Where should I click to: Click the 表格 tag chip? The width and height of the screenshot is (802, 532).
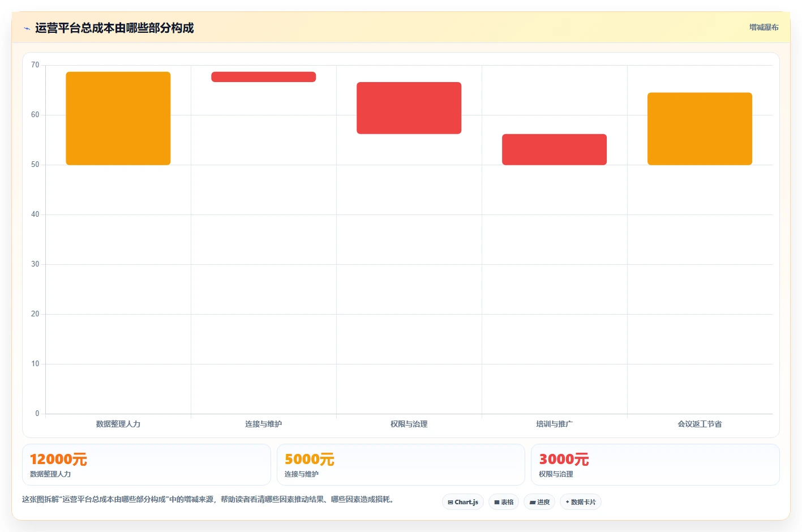pos(504,502)
